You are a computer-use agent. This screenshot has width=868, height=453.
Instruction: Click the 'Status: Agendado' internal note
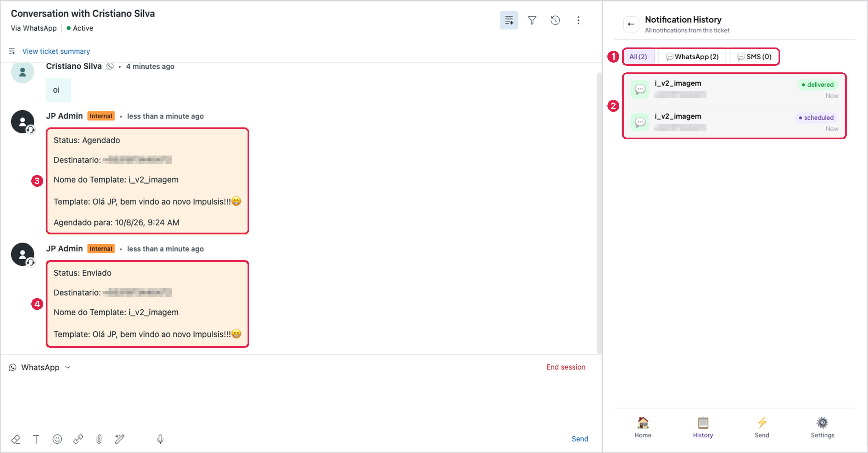[x=147, y=181]
